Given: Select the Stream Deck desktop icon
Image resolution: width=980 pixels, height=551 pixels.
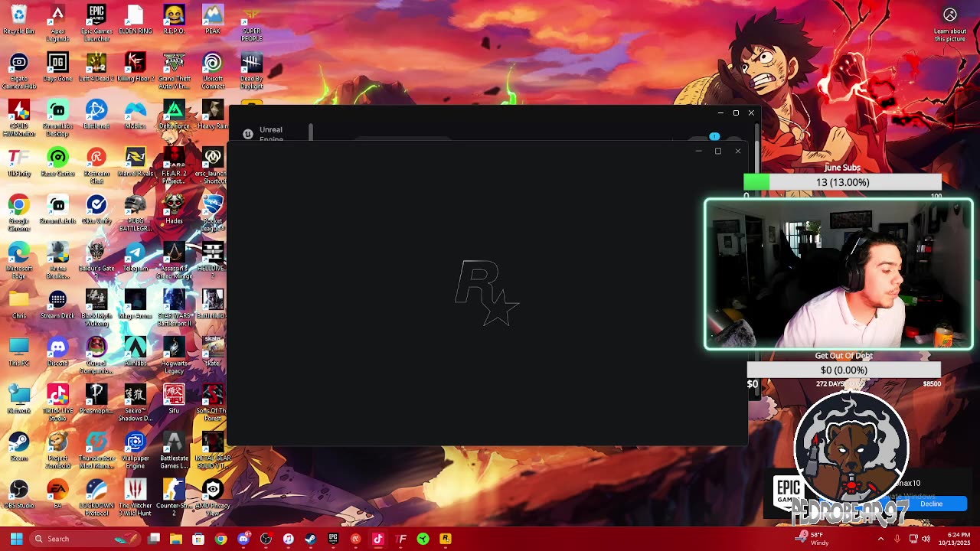Looking at the screenshot, I should coord(57,305).
